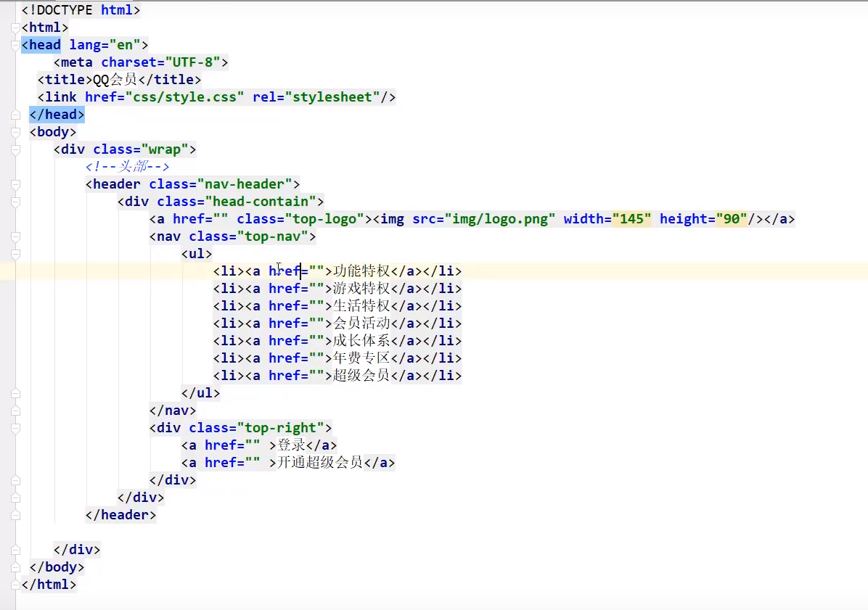Collapse the <body> tag fold marker

(15, 132)
